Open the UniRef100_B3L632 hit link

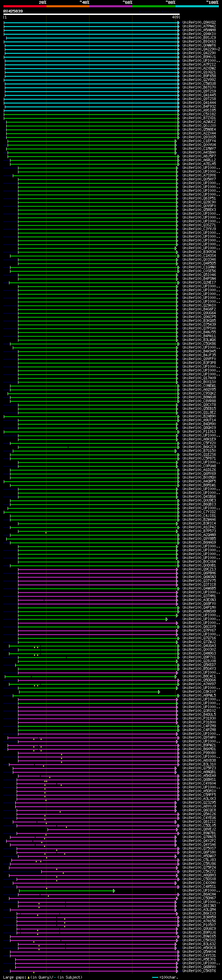click(x=199, y=944)
